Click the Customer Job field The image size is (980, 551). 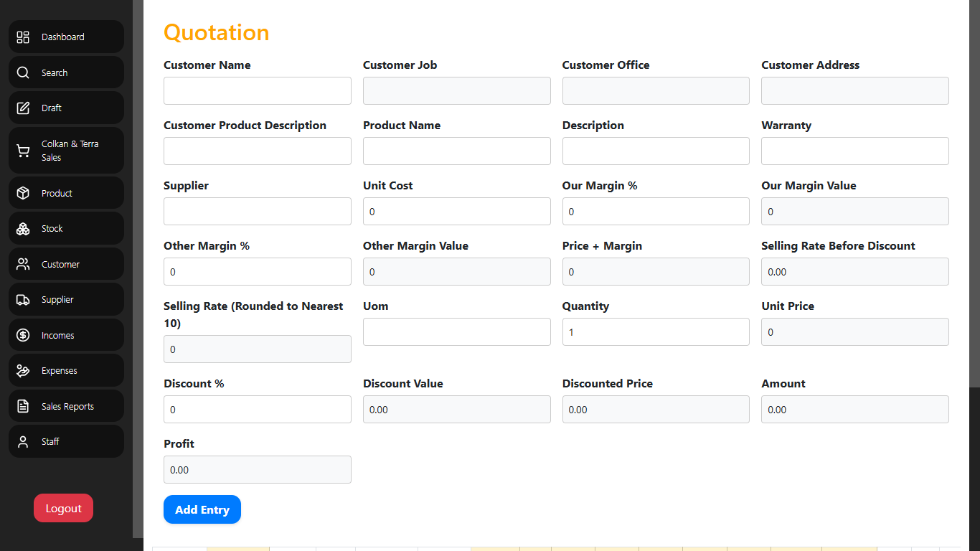[x=457, y=91]
